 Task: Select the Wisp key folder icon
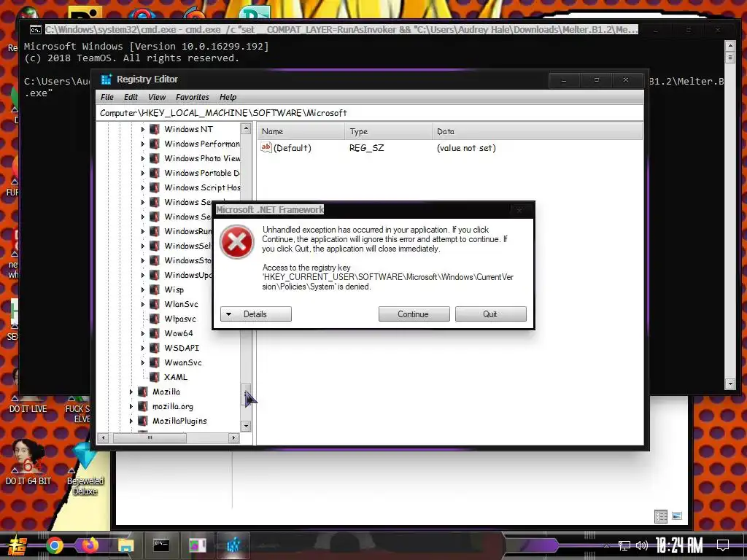click(155, 289)
